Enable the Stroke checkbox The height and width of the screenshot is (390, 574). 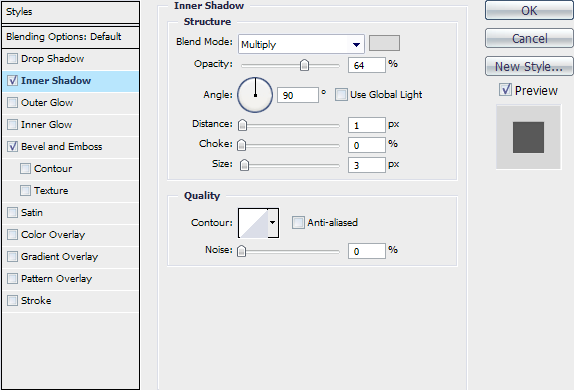point(12,301)
